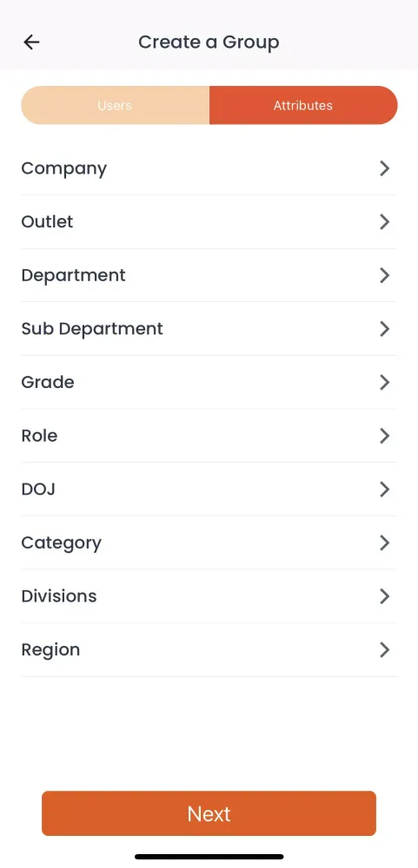Screen dimensions: 418x868
Task: Click the chevron beside Sub Department
Action: pyautogui.click(x=384, y=329)
